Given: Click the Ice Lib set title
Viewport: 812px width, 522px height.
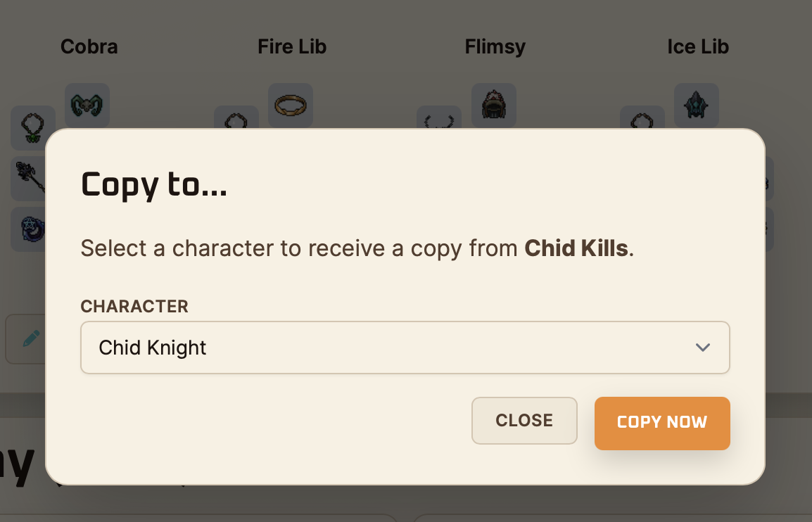Looking at the screenshot, I should (x=697, y=47).
